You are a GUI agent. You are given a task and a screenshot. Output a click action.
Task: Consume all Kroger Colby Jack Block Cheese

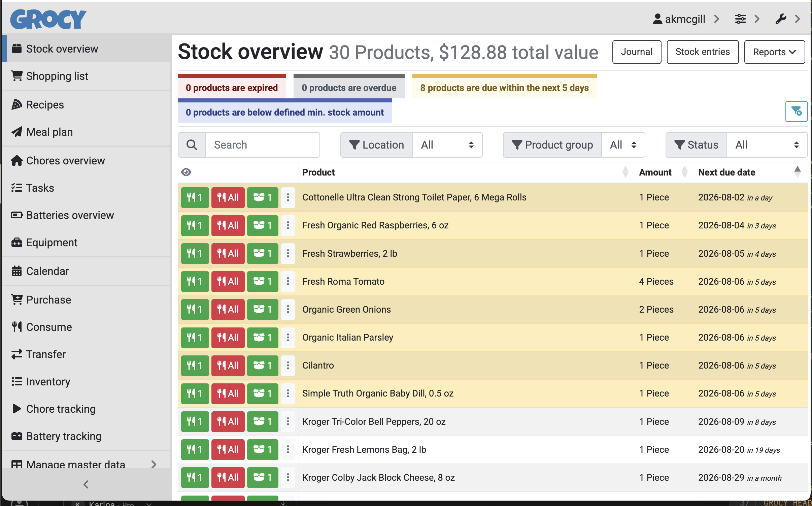click(228, 477)
